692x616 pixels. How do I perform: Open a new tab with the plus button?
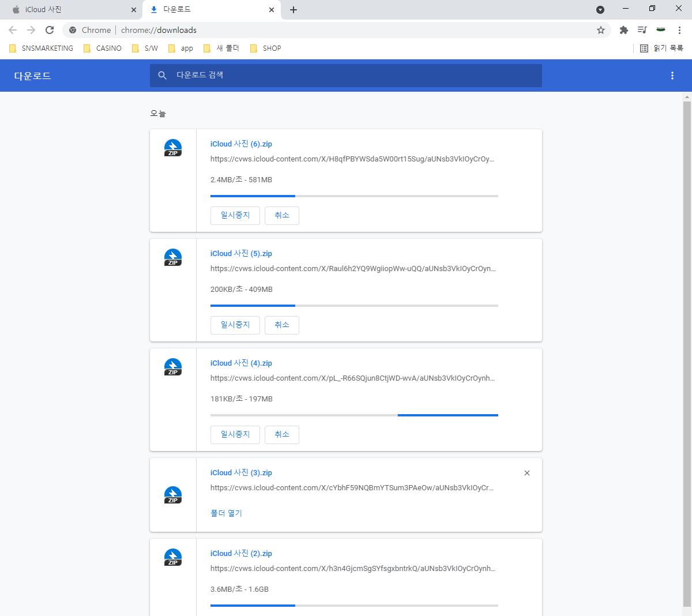(x=294, y=10)
